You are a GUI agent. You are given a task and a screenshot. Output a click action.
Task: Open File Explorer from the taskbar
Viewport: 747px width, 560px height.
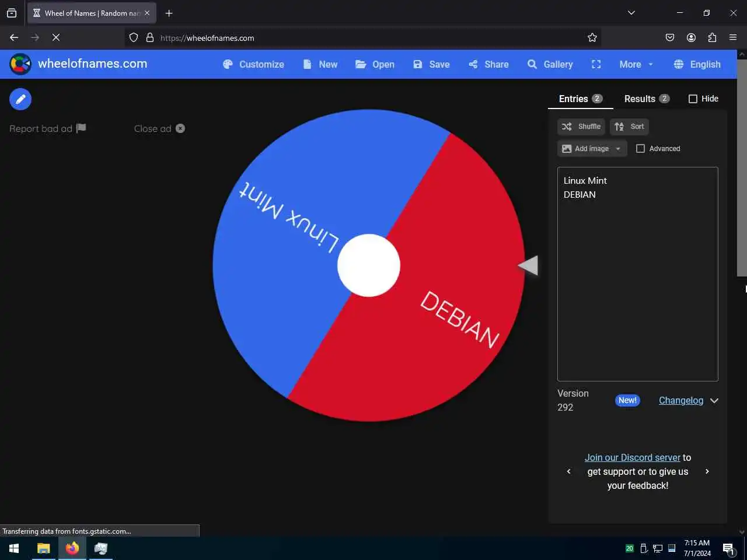pyautogui.click(x=44, y=548)
